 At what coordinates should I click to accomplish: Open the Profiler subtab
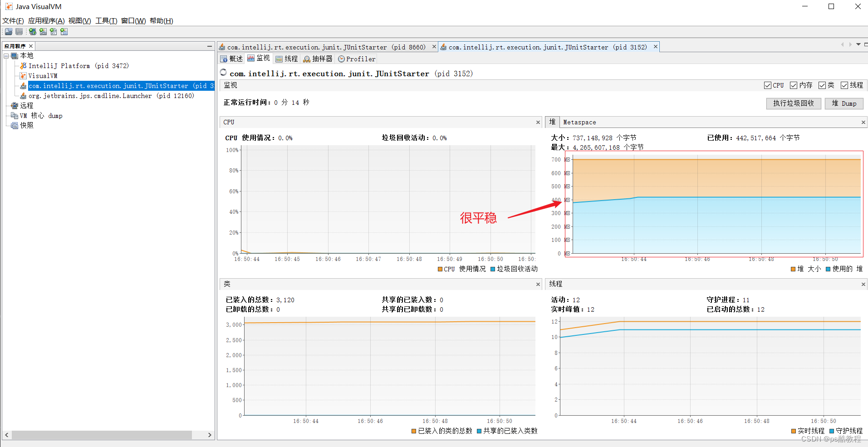click(357, 59)
